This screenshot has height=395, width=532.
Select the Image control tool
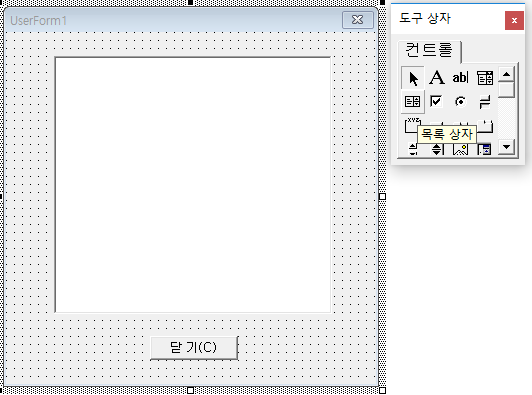[460, 149]
